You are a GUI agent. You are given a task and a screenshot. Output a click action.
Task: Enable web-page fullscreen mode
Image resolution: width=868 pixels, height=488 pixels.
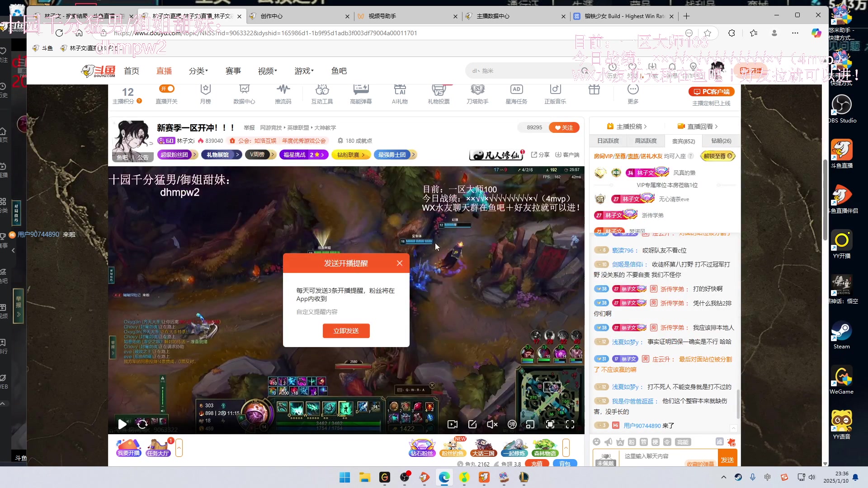(550, 424)
